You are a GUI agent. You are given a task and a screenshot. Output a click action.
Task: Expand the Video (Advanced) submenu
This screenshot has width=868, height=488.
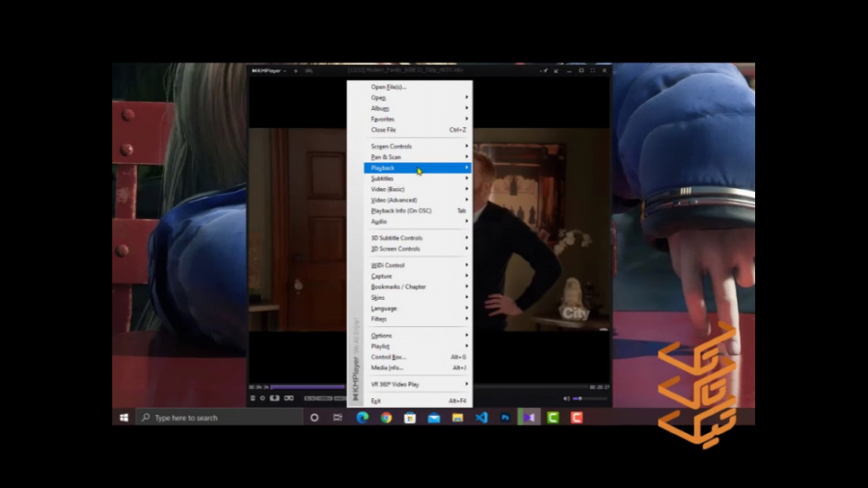coord(418,201)
